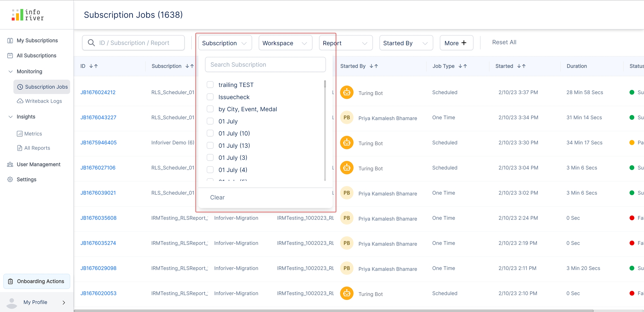Go to All Subscriptions menu item

point(36,56)
